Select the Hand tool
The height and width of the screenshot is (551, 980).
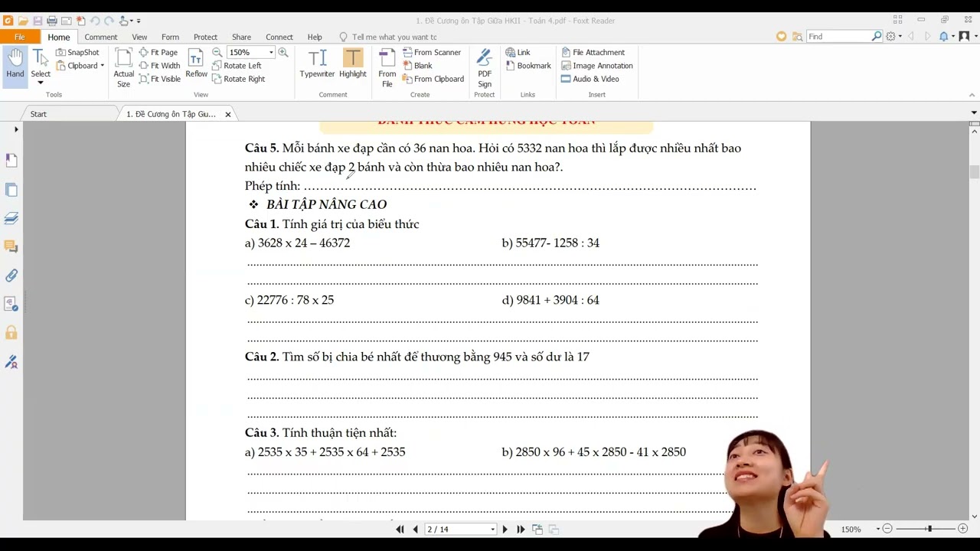pos(15,64)
